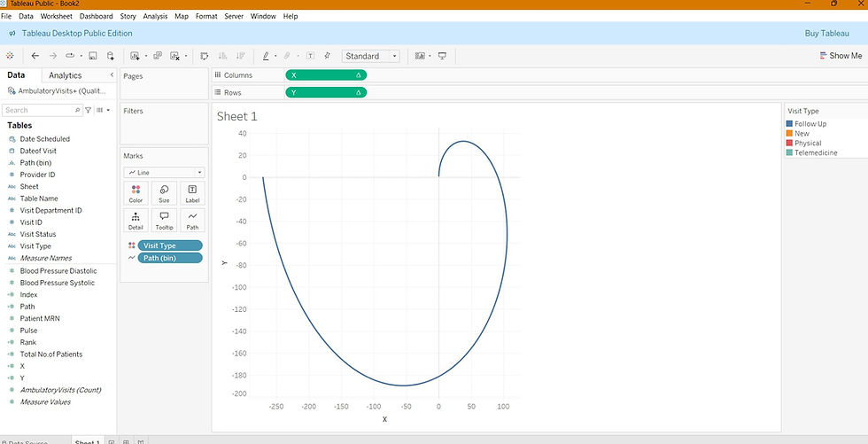
Task: Toggle the Fix Axes pin icon
Action: point(327,56)
